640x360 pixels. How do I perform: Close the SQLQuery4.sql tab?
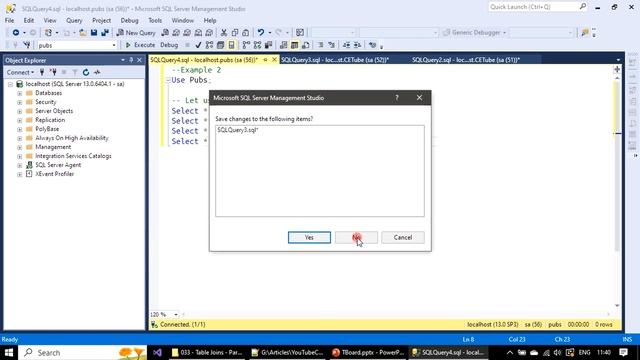click(x=274, y=60)
